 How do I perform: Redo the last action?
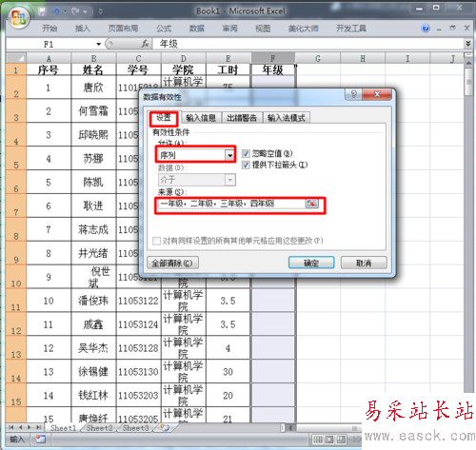[75, 12]
